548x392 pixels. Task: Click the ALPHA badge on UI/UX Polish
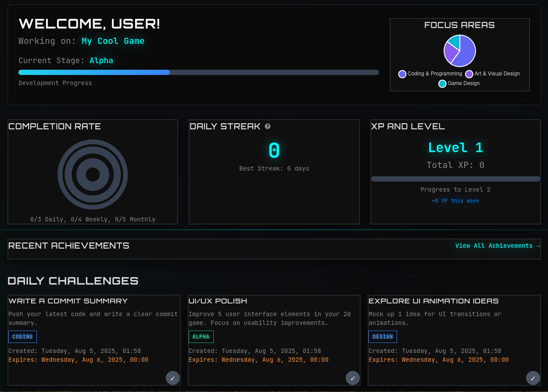[201, 336]
